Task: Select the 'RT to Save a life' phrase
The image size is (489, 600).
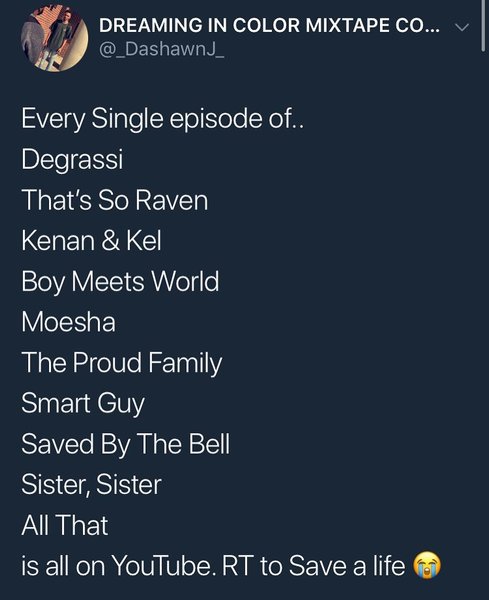Action: [x=313, y=566]
